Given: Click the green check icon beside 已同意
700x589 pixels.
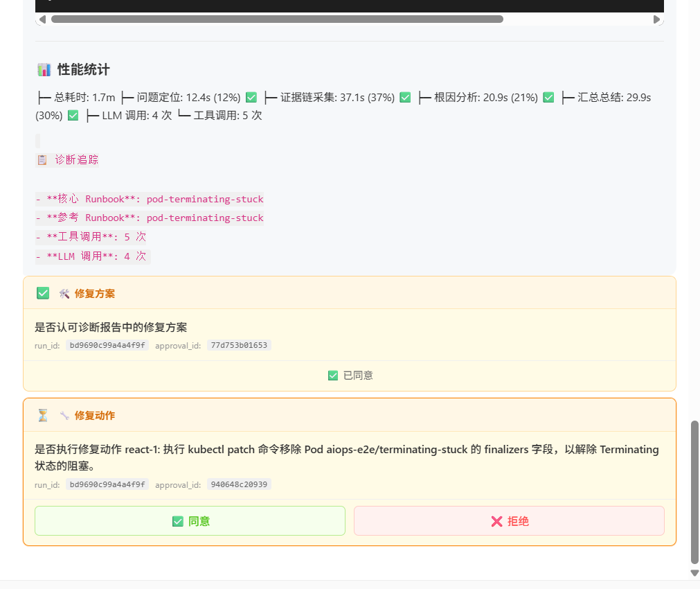Looking at the screenshot, I should (x=333, y=376).
